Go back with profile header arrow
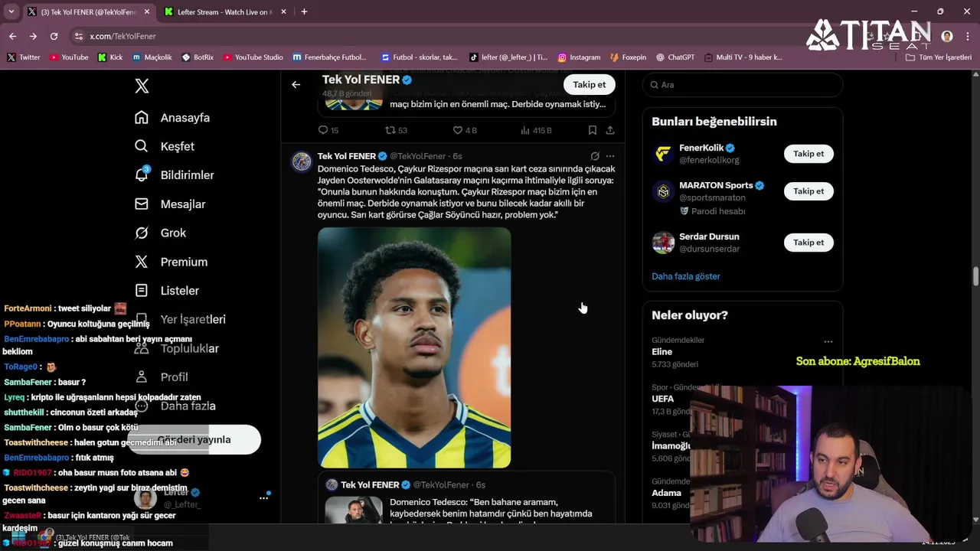This screenshot has width=980, height=551. pyautogui.click(x=296, y=84)
